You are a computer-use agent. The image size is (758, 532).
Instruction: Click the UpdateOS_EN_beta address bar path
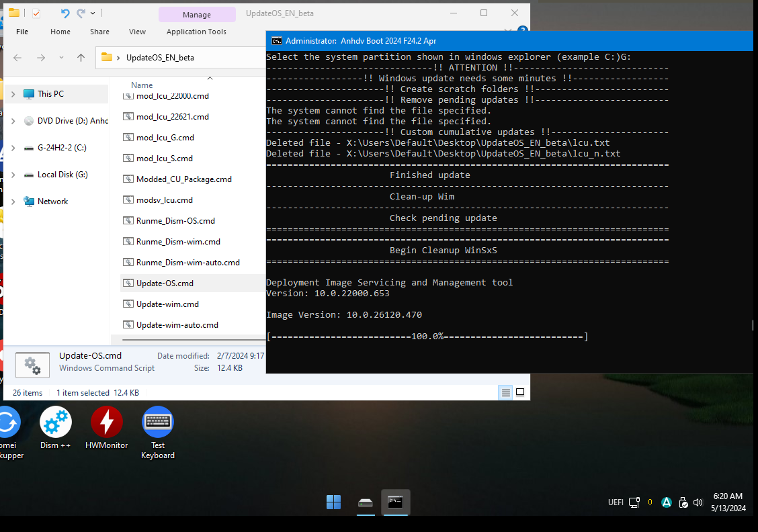tap(160, 58)
